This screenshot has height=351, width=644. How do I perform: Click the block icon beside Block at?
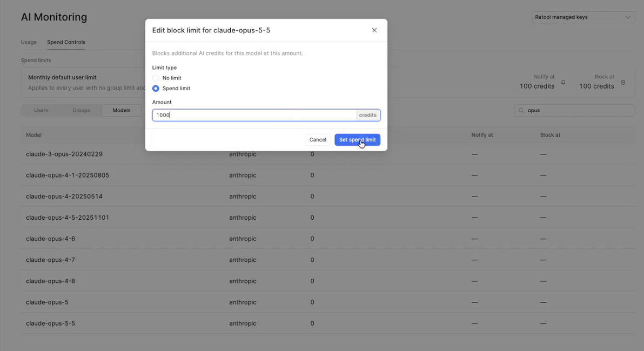point(623,83)
